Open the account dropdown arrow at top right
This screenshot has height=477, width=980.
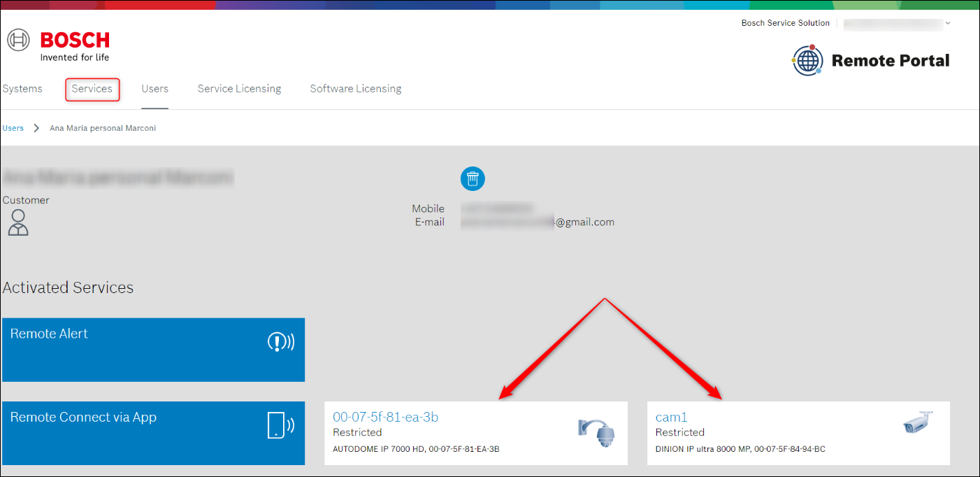(x=948, y=23)
